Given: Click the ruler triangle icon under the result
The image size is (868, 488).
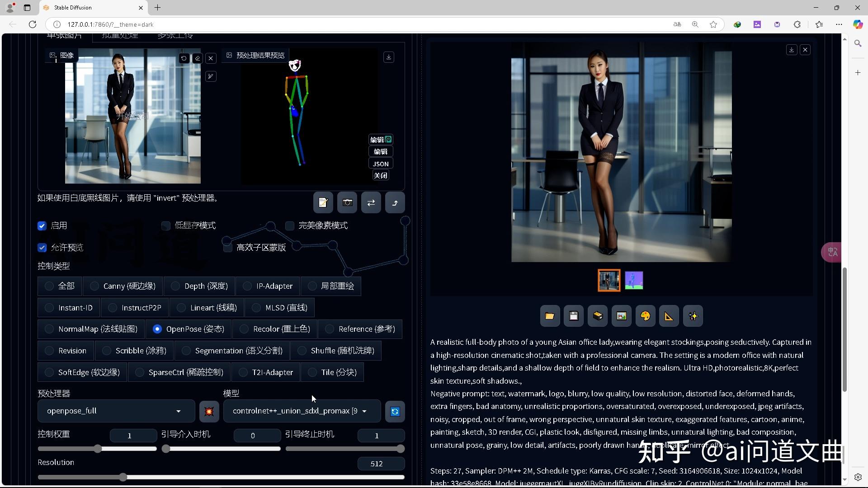Looking at the screenshot, I should [x=669, y=316].
